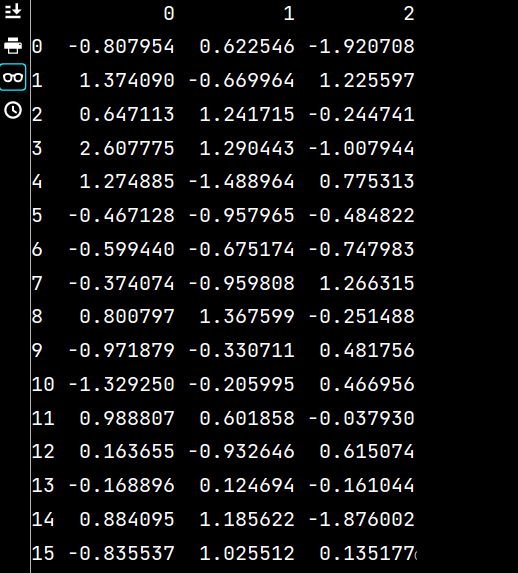The width and height of the screenshot is (518, 573).
Task: Select column header 1
Action: point(289,14)
